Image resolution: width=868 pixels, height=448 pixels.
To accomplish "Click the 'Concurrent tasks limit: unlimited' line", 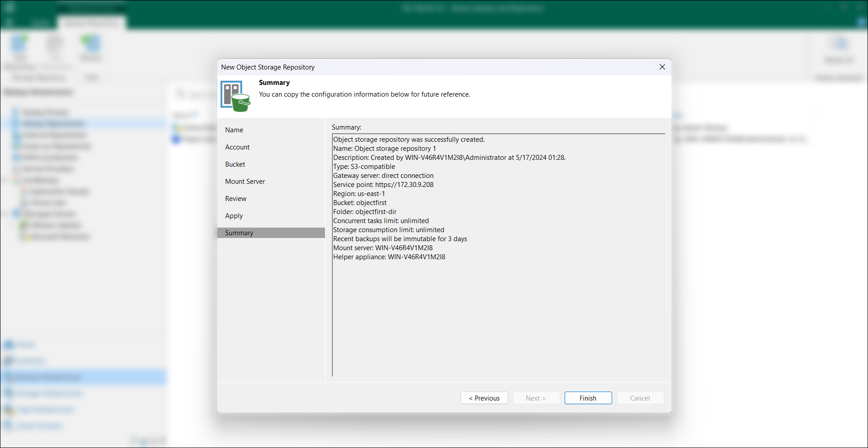I will (x=381, y=221).
